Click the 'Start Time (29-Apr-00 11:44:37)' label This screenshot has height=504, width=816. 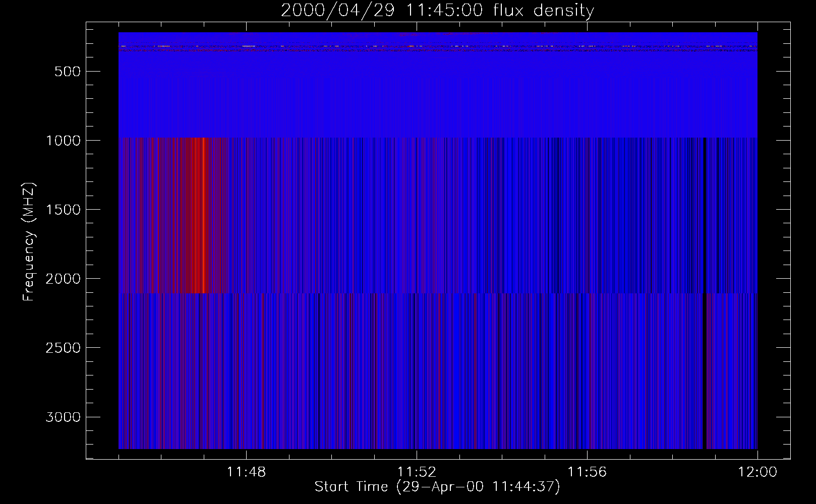(x=437, y=487)
